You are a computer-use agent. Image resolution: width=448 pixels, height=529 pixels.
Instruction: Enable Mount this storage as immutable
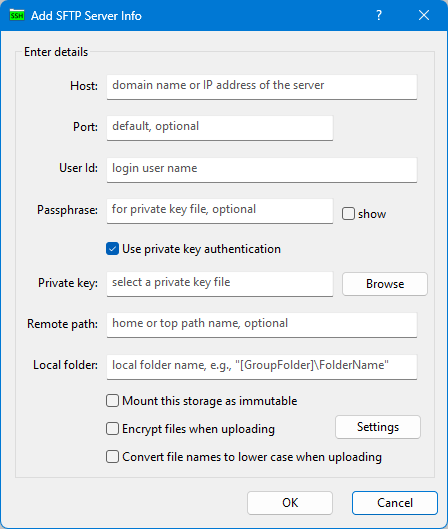click(112, 401)
